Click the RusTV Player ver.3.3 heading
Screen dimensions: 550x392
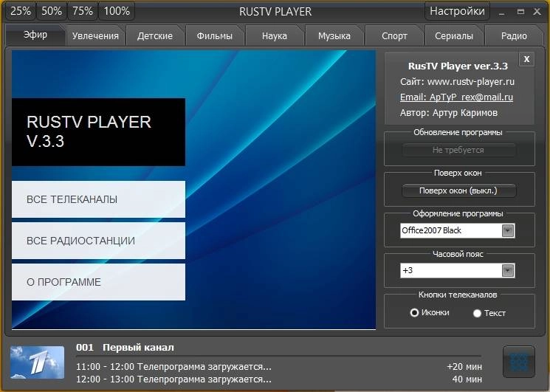[x=458, y=66]
